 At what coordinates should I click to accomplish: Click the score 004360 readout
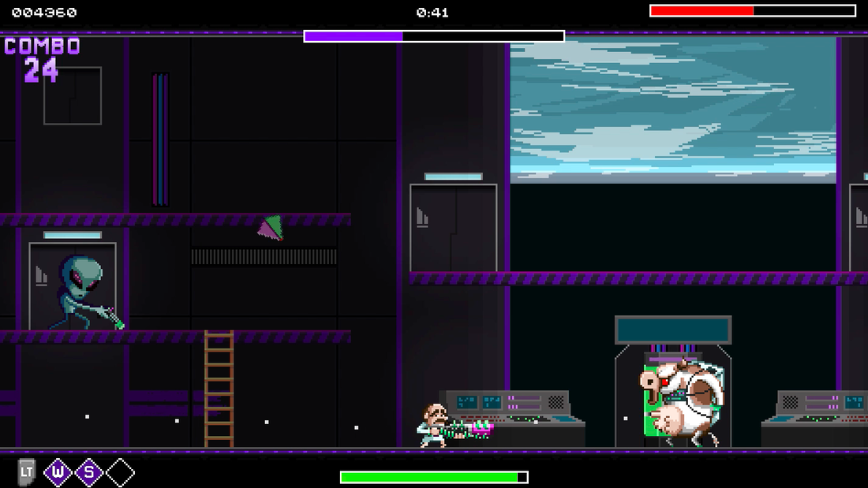pyautogui.click(x=44, y=12)
